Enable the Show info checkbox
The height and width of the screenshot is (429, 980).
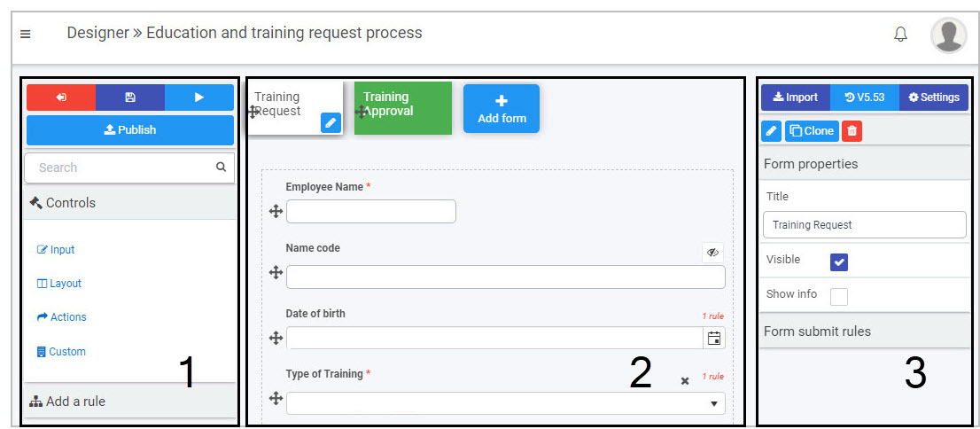(x=839, y=296)
